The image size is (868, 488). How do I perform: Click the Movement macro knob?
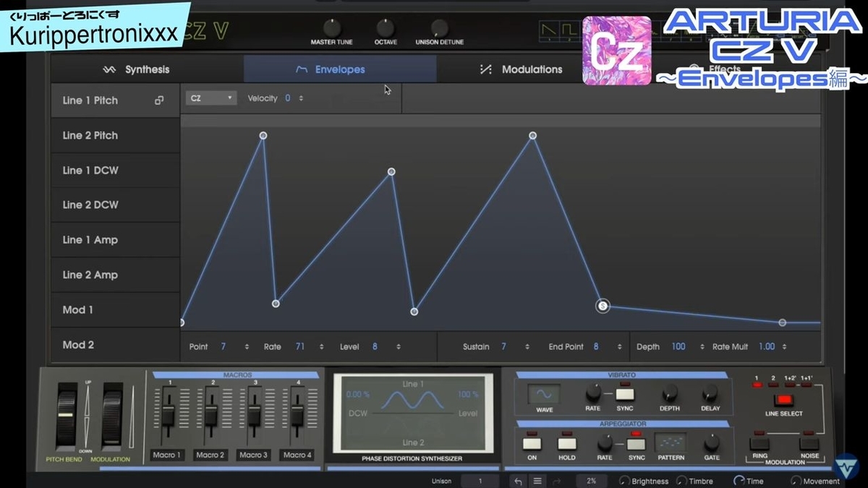coord(796,481)
